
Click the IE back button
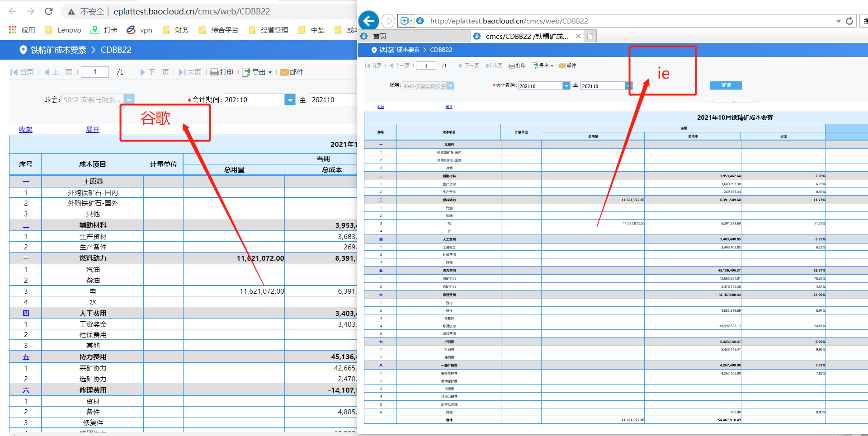[369, 21]
